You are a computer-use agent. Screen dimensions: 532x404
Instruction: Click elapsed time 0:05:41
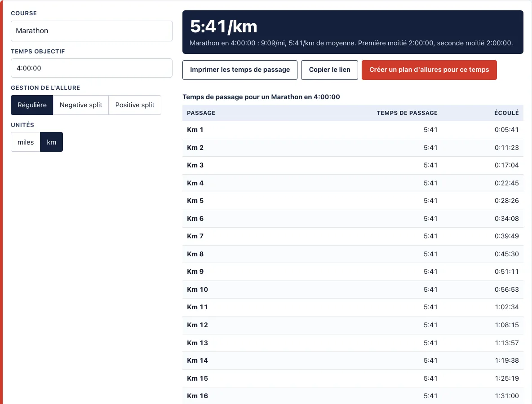pyautogui.click(x=506, y=130)
